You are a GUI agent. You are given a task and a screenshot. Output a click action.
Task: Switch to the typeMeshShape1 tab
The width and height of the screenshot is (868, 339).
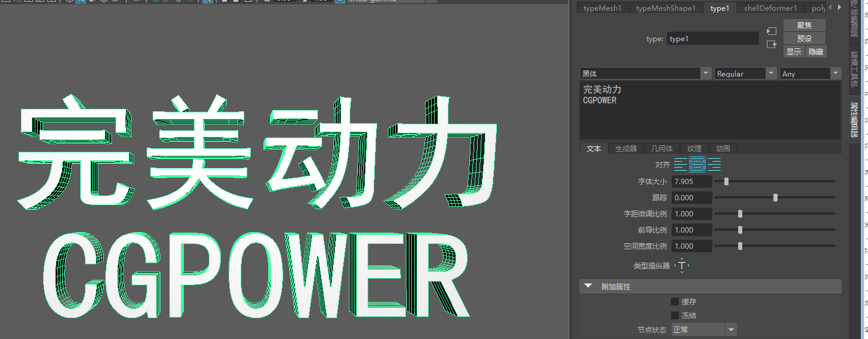tap(666, 8)
